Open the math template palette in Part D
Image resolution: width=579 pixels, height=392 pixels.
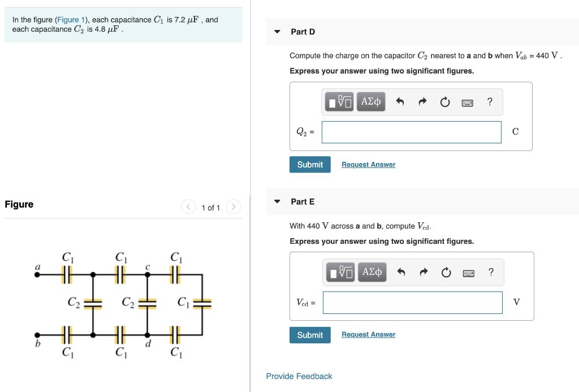339,101
